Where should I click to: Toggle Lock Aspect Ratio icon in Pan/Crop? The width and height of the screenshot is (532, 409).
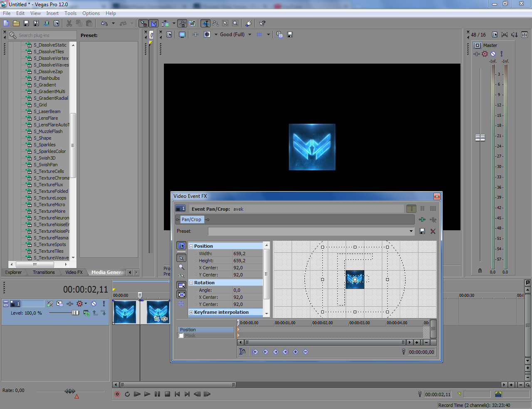(181, 286)
